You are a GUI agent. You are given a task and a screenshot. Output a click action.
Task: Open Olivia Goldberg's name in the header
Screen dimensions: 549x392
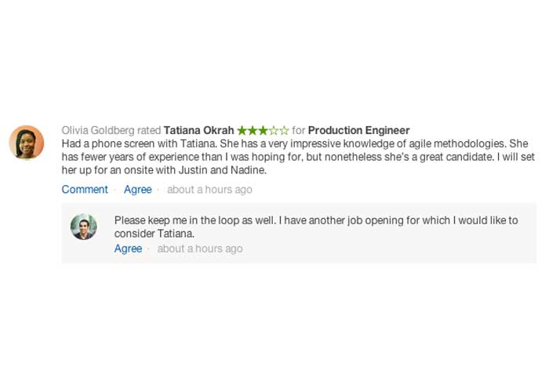98,131
